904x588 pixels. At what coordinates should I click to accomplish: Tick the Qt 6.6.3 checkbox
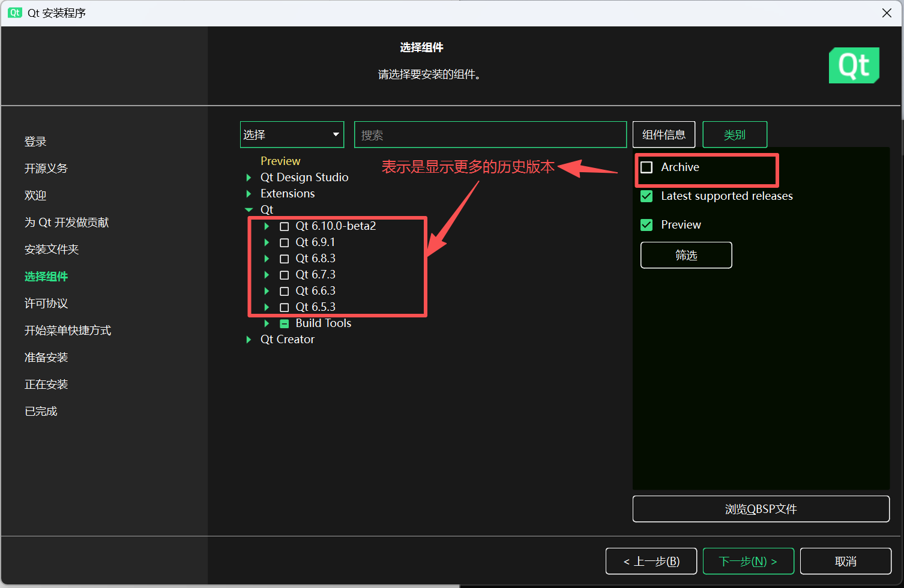[x=285, y=291]
